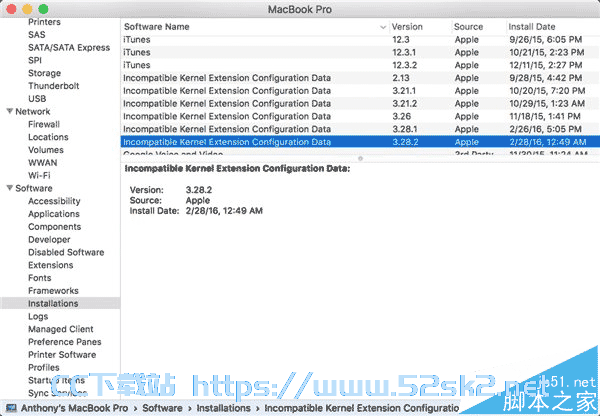Click the pane splitter handle dot
This screenshot has height=416, width=600.
tap(360, 158)
